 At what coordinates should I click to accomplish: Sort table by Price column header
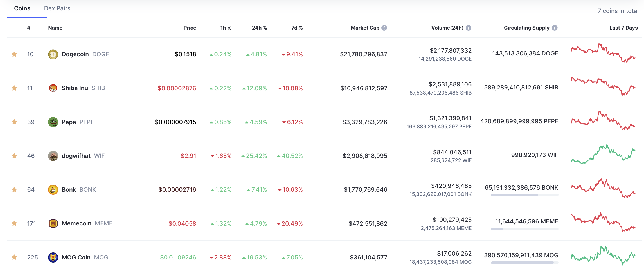pyautogui.click(x=190, y=28)
